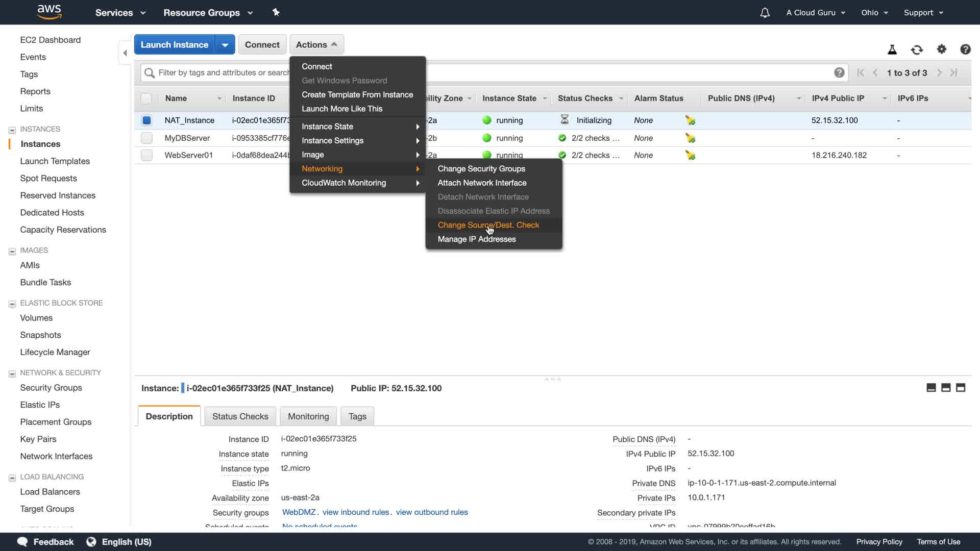Open the settings gear icon

pos(942,49)
